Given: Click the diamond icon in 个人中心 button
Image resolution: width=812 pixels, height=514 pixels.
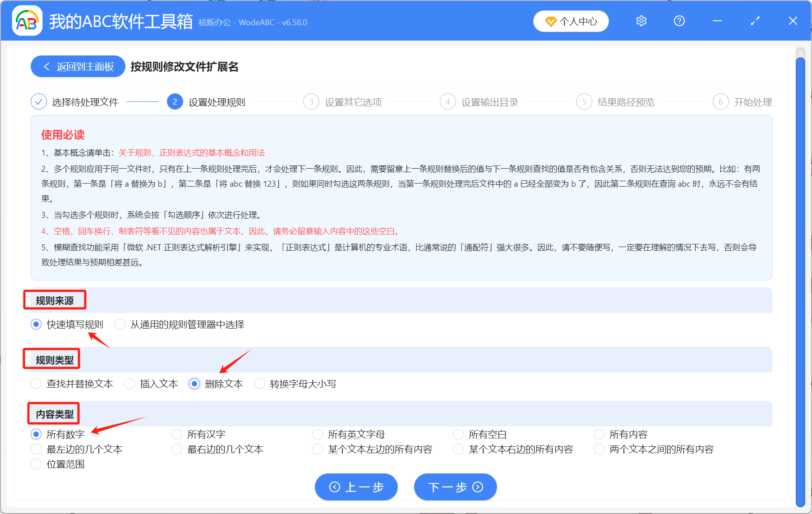Looking at the screenshot, I should tap(551, 21).
